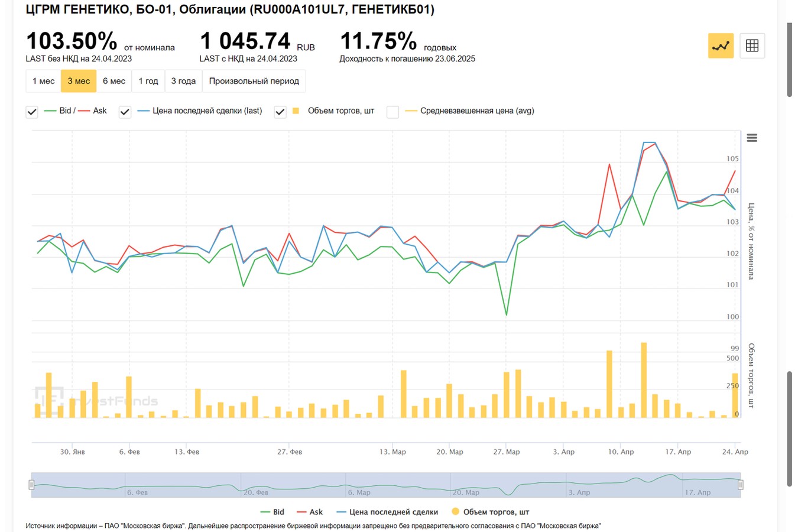The image size is (798, 532).
Task: Click the Средневзвешенная цена (avg) legend label
Action: coord(477,111)
